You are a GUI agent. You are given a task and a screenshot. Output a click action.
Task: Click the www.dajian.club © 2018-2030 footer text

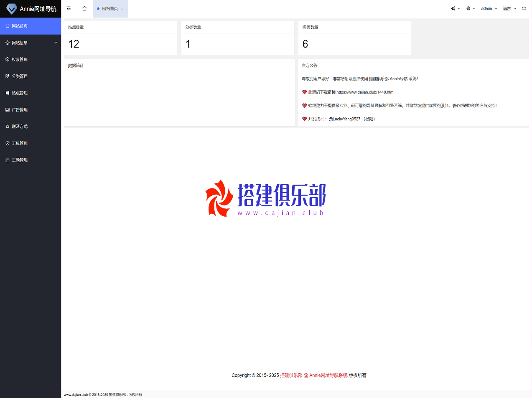coord(103,395)
